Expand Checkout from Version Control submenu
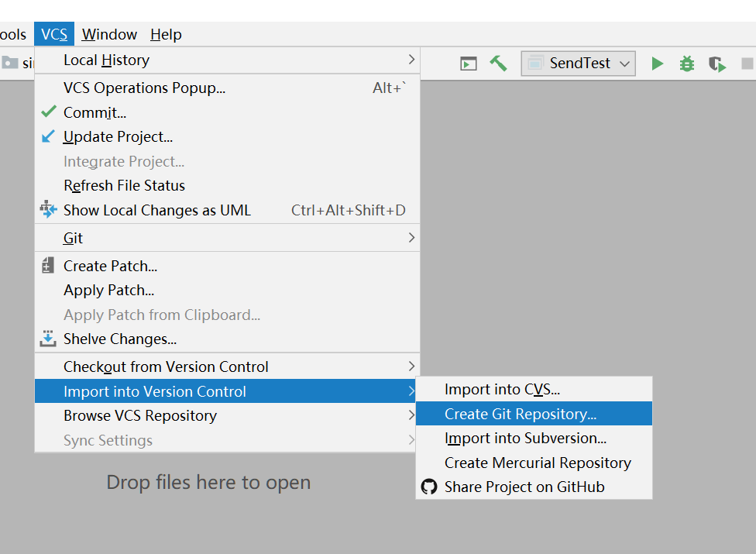The image size is (756, 554). [227, 366]
